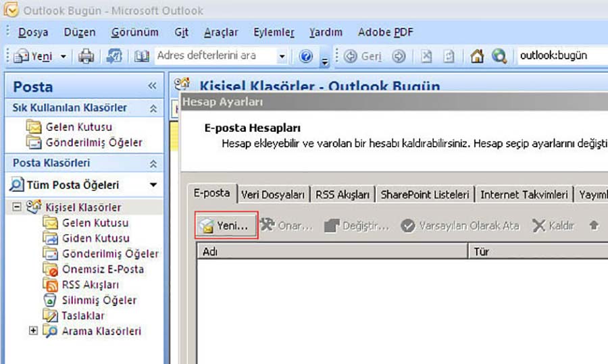Collapse the Posta navigation pane chevrons

point(152,86)
